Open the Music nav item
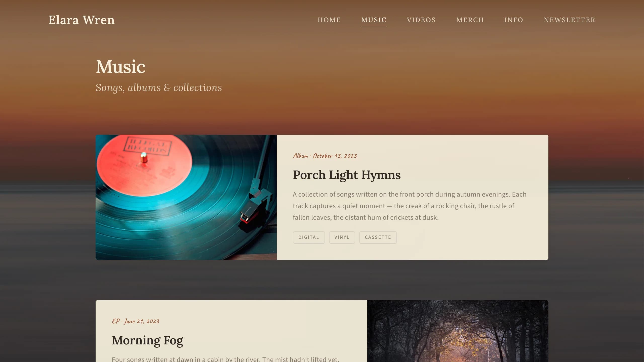This screenshot has width=644, height=362. 374,20
